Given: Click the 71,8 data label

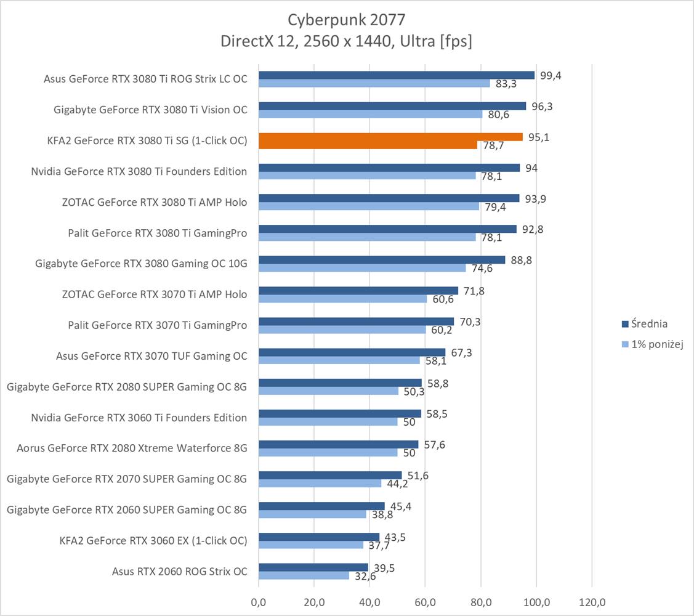Looking at the screenshot, I should pos(473,291).
